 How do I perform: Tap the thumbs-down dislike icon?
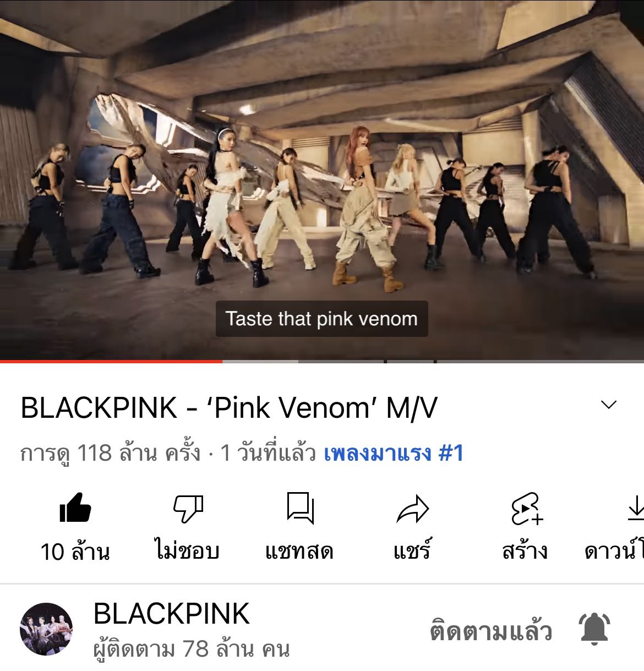point(188,509)
